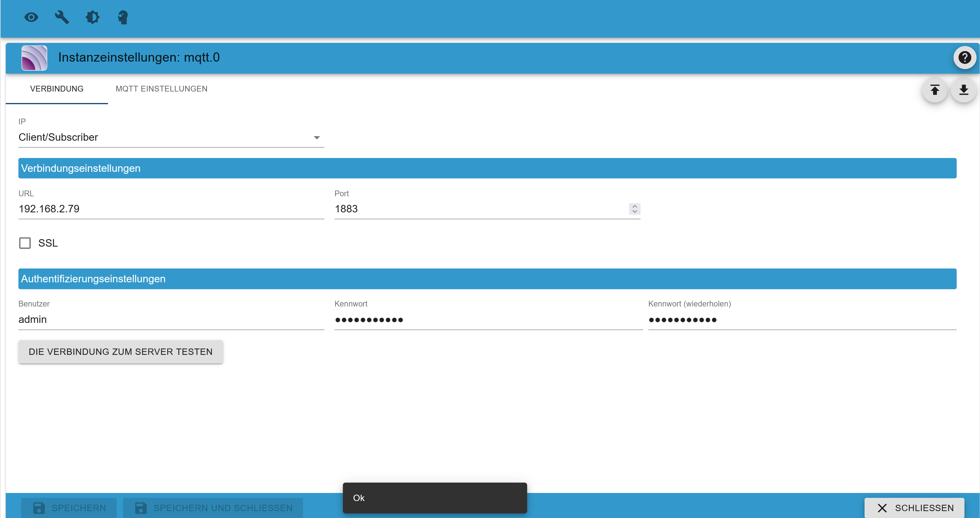This screenshot has width=980, height=518.
Task: Click the Port number stepper arrows
Action: pos(634,209)
